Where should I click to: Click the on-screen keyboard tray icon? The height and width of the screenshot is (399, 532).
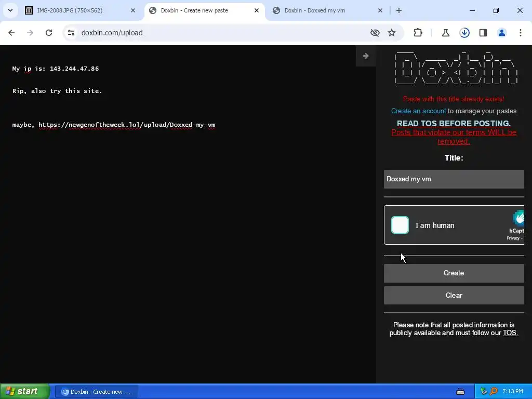tap(460, 392)
